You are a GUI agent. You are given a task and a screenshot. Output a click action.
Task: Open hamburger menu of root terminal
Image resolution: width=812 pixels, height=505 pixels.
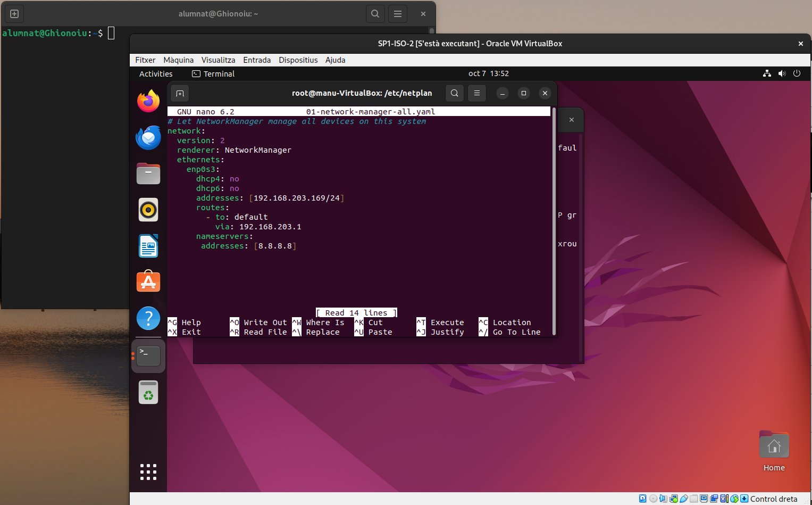[x=477, y=93]
